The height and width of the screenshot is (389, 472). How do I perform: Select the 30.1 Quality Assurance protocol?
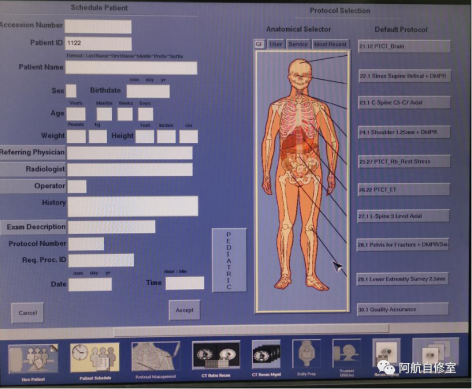point(402,309)
